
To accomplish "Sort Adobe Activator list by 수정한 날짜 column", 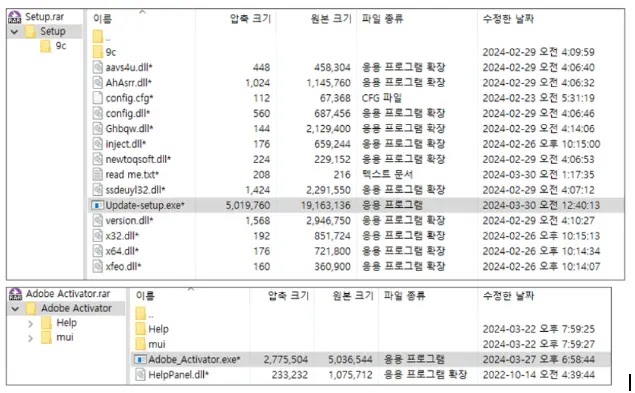I will pyautogui.click(x=508, y=296).
